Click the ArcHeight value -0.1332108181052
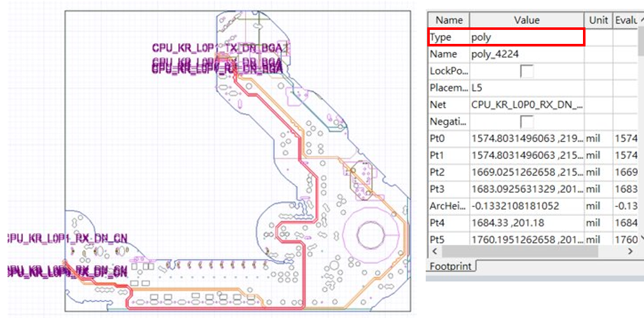The height and width of the screenshot is (318, 644). click(516, 206)
